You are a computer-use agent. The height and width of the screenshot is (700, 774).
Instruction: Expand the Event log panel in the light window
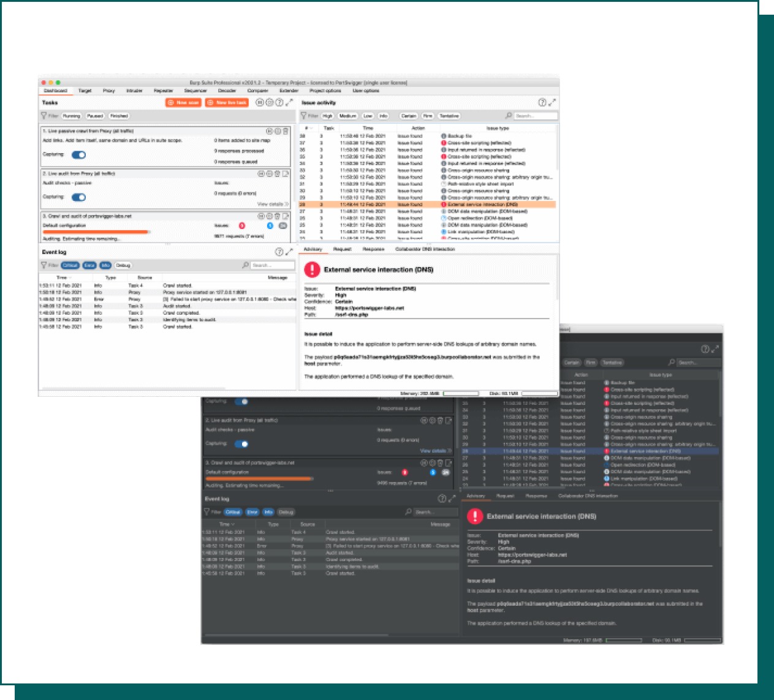(x=289, y=252)
